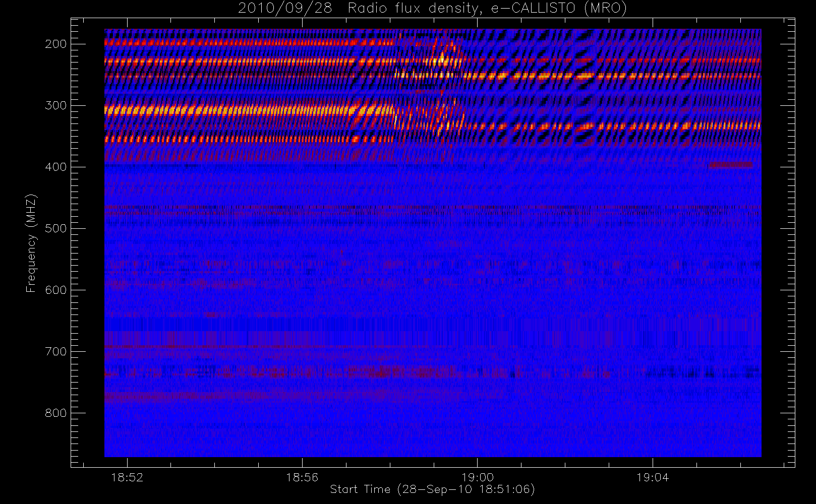Screen dimensions: 816x504
Task: Select the 'Frequency (MHZ)' y-axis label
Action: point(31,243)
